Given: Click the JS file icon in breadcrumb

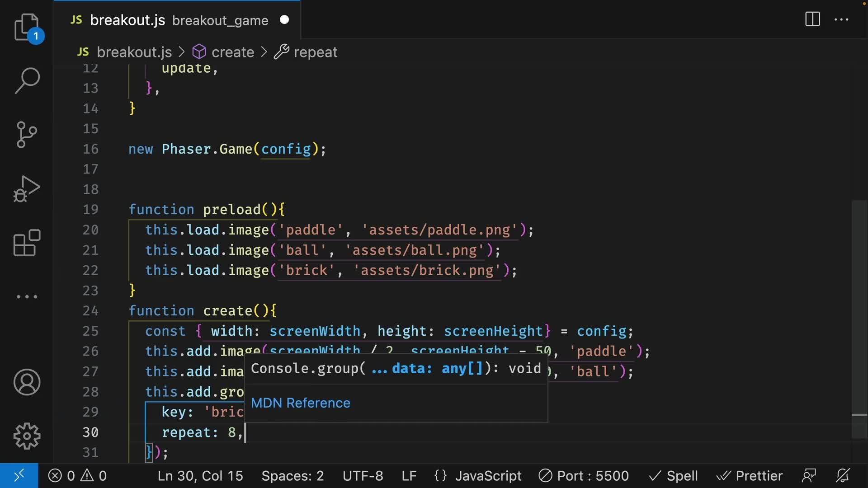Looking at the screenshot, I should tap(83, 52).
